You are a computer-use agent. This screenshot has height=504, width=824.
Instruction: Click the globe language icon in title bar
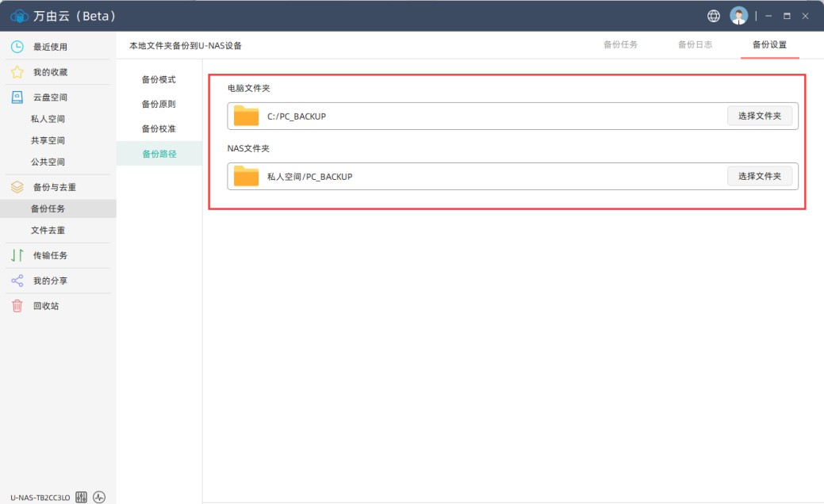click(714, 16)
